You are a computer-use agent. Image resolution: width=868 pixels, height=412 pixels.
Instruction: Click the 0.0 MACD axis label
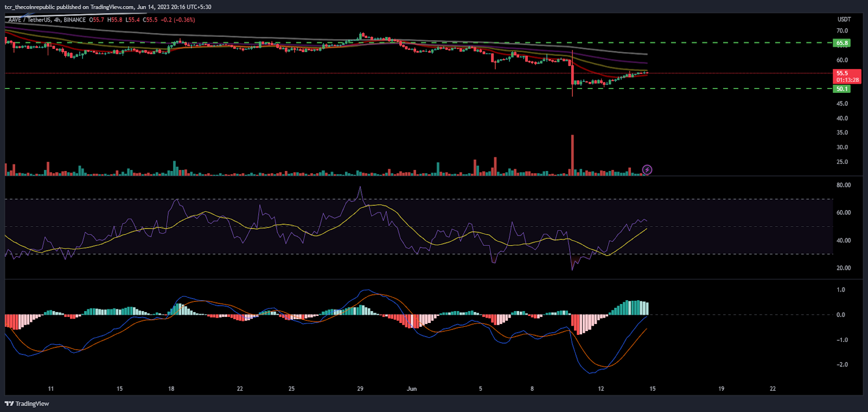click(x=840, y=315)
